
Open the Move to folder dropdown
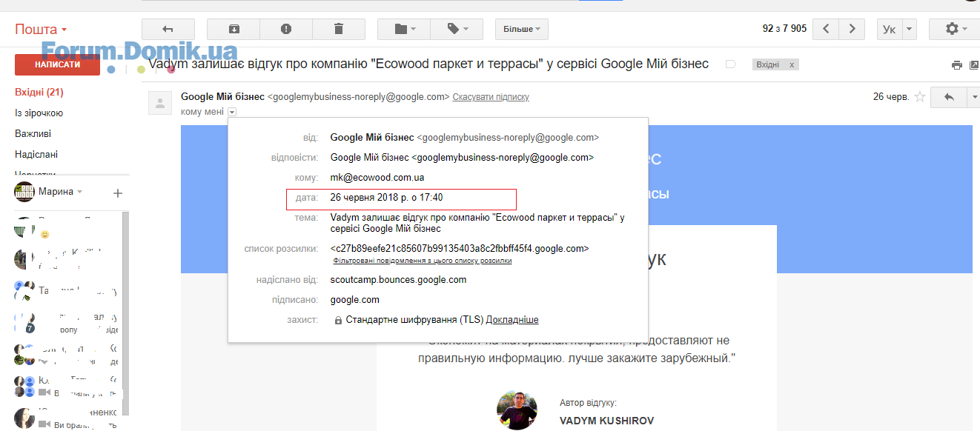tap(404, 29)
